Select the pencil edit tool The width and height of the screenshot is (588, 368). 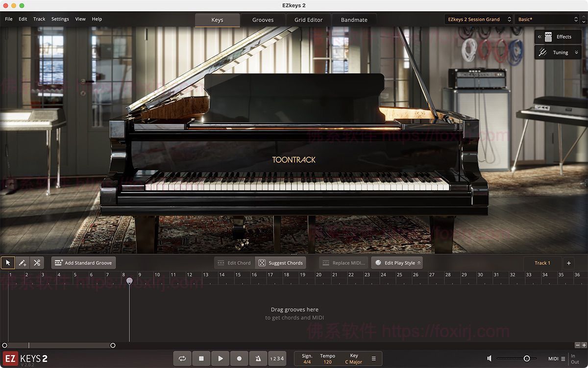pos(22,263)
